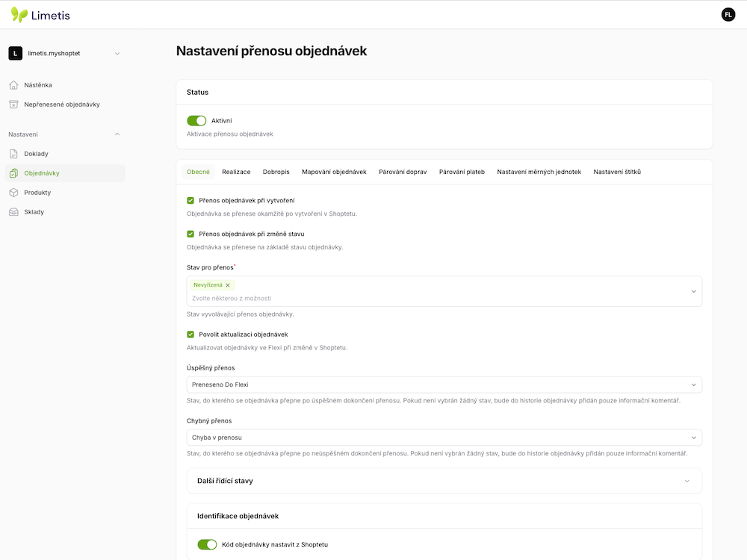Open the limetis.myshoptet shop selector dropdown

coord(64,53)
